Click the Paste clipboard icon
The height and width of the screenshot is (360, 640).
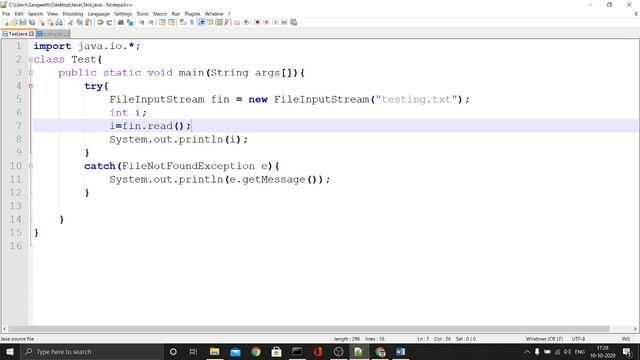(88, 22)
